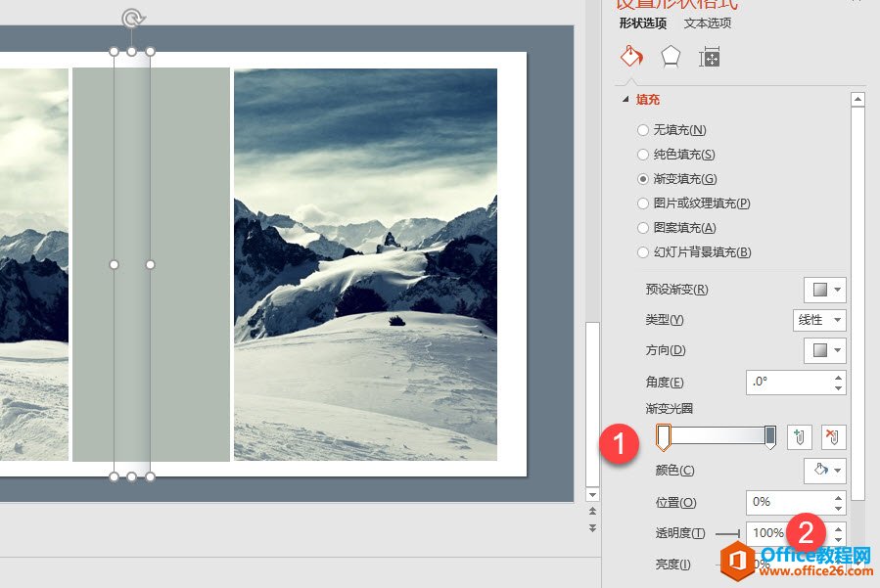Viewport: 880px width, 588px height.
Task: Open the 预设渐变 preset dropdown
Action: tap(824, 290)
